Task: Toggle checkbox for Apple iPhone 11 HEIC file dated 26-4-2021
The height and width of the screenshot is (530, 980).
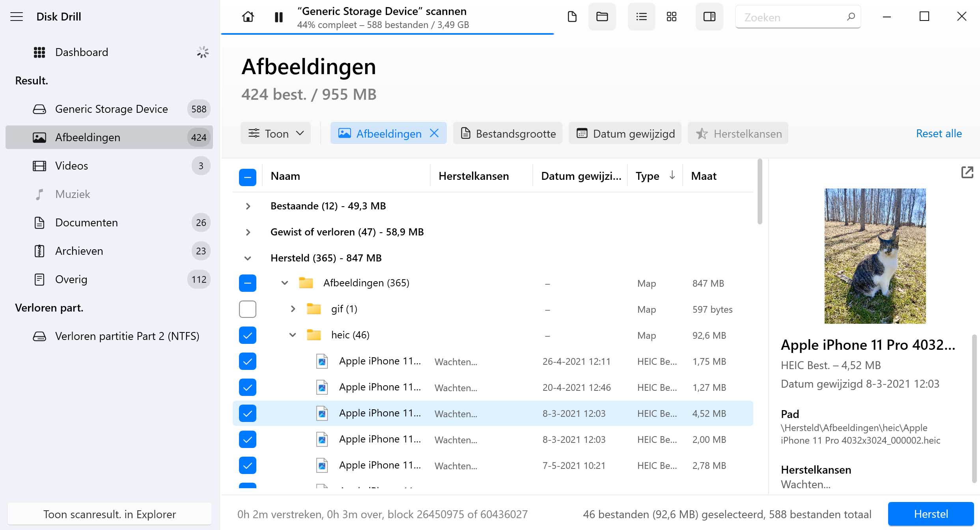Action: (248, 361)
